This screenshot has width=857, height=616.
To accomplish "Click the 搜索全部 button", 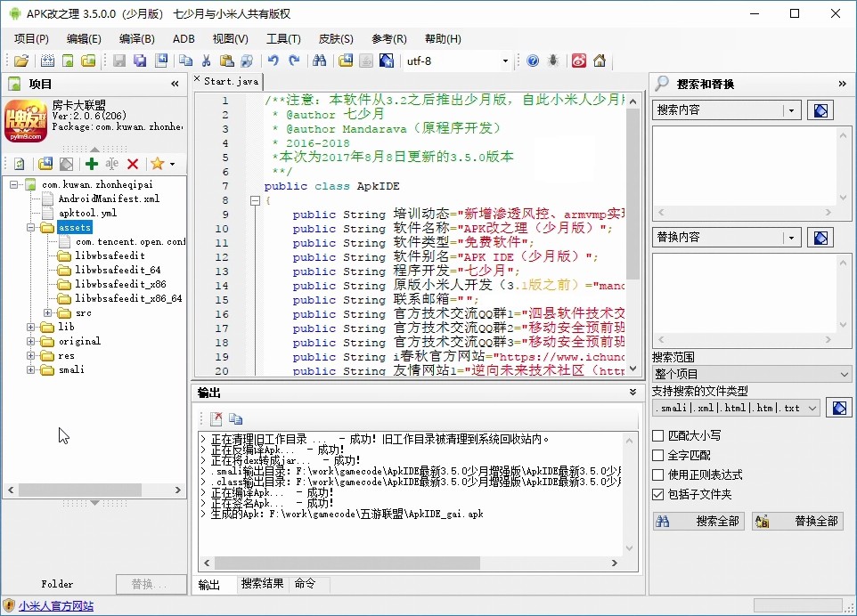I will (698, 522).
